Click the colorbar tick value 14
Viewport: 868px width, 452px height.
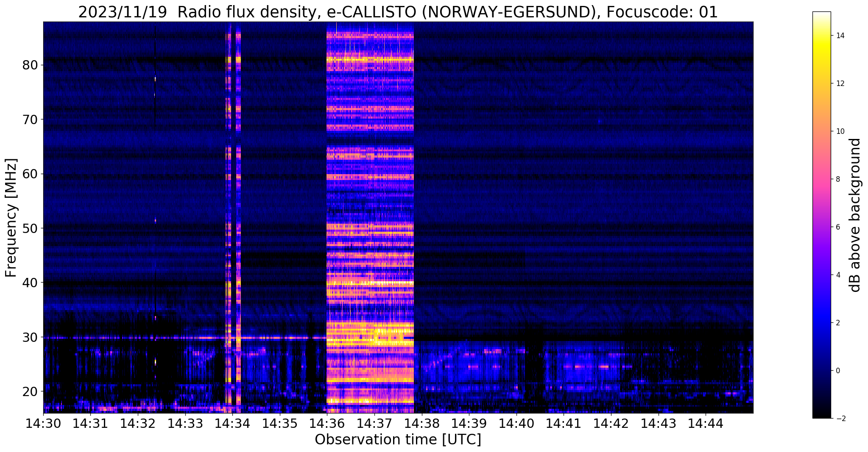click(840, 36)
